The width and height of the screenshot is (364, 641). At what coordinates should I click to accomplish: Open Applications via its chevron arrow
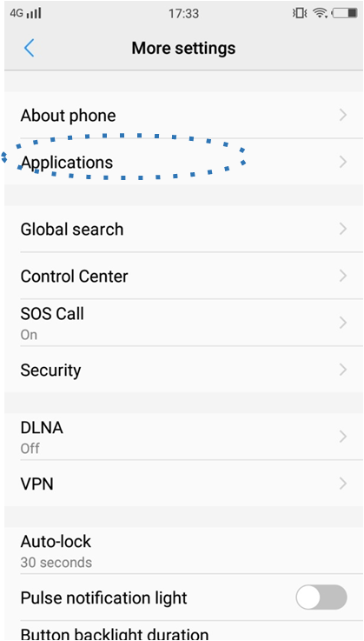(343, 162)
